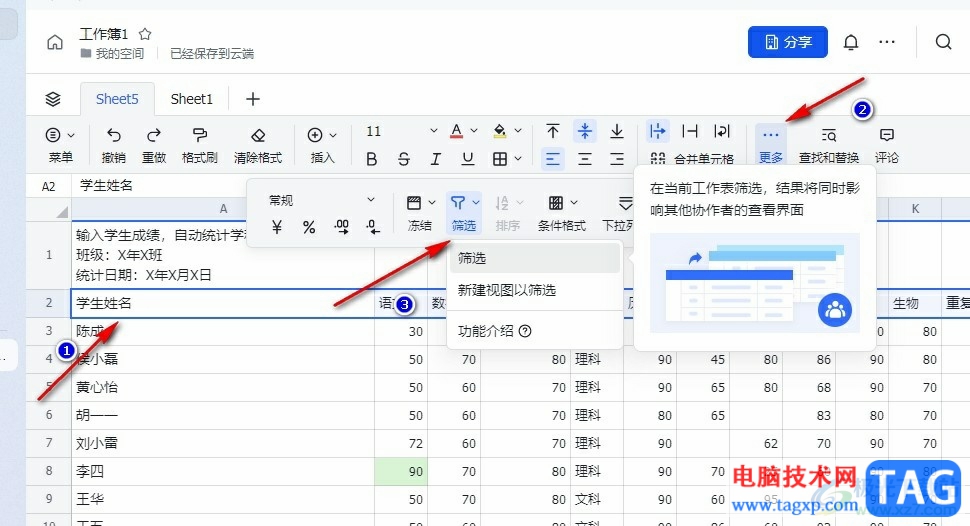Add a new sheet with plus

pos(252,99)
